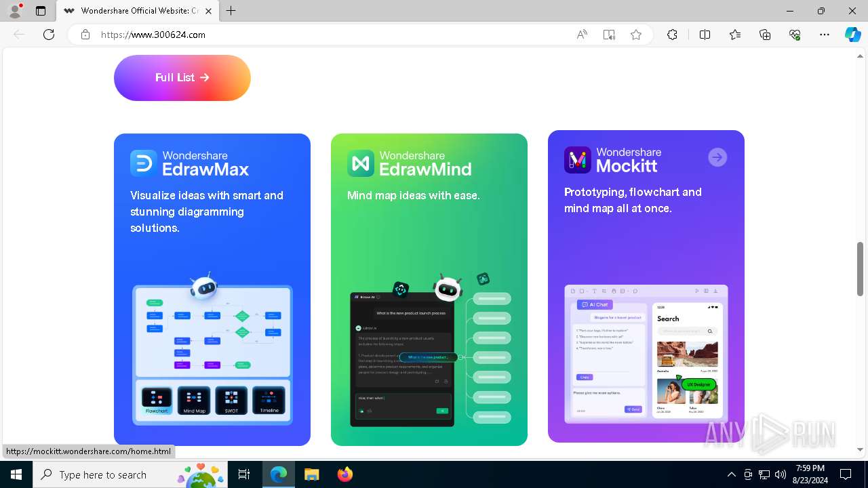View site information lock icon
This screenshot has width=868, height=488.
pyautogui.click(x=85, y=35)
